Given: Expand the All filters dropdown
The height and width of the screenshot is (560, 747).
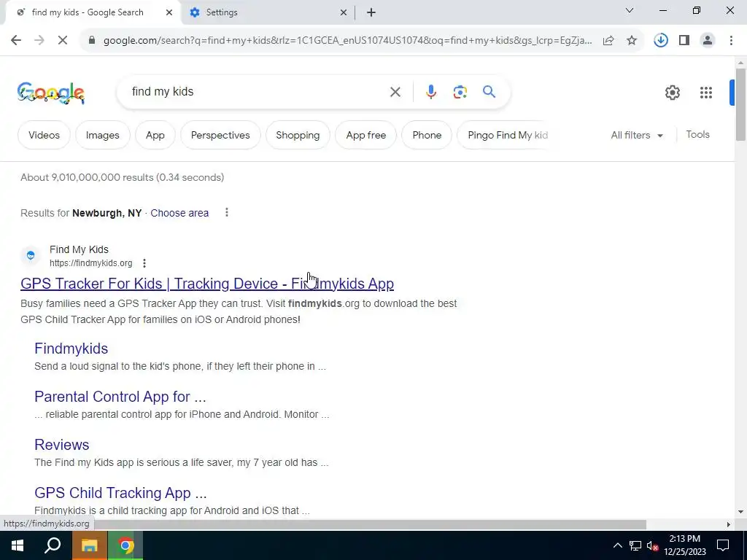Looking at the screenshot, I should pos(637,135).
